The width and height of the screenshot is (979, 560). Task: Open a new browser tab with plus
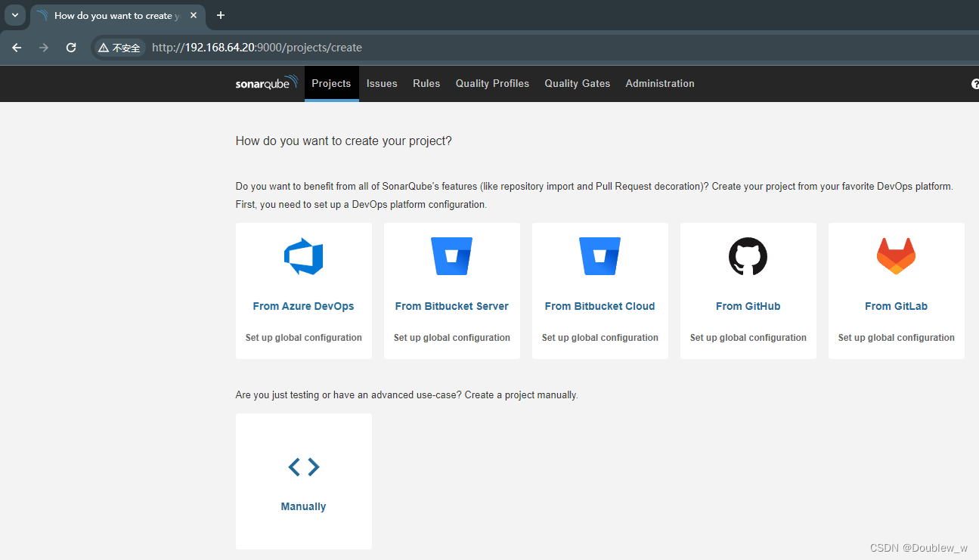[221, 15]
